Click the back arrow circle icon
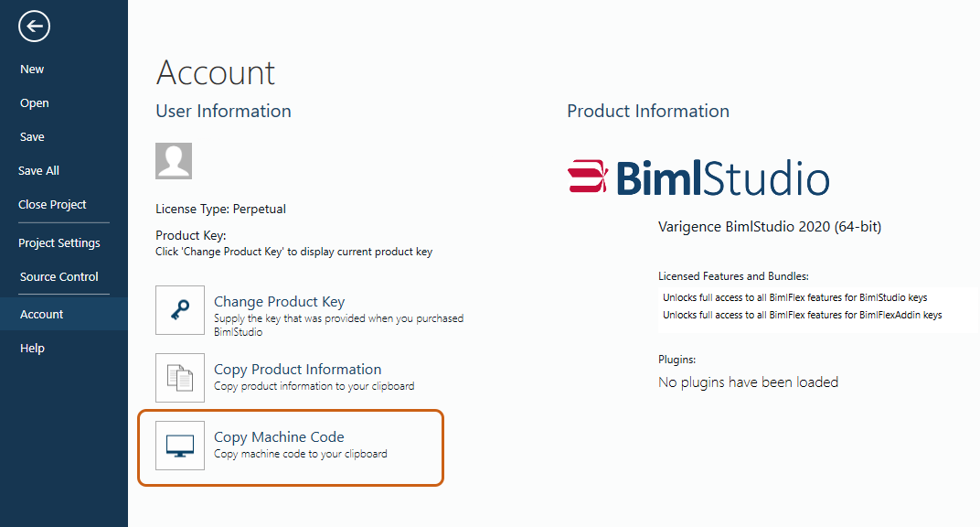The height and width of the screenshot is (527, 980). [34, 27]
